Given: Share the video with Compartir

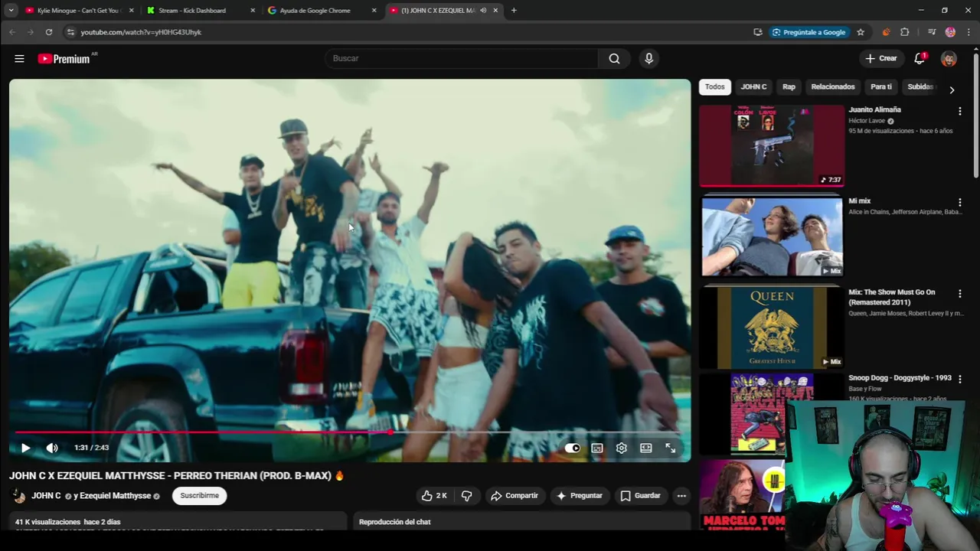Looking at the screenshot, I should click(514, 496).
